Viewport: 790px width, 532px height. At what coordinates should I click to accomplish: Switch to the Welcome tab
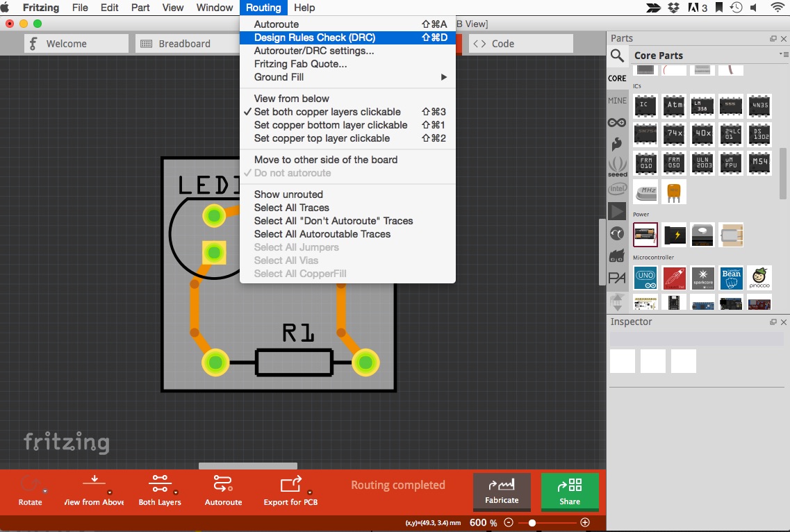click(76, 44)
